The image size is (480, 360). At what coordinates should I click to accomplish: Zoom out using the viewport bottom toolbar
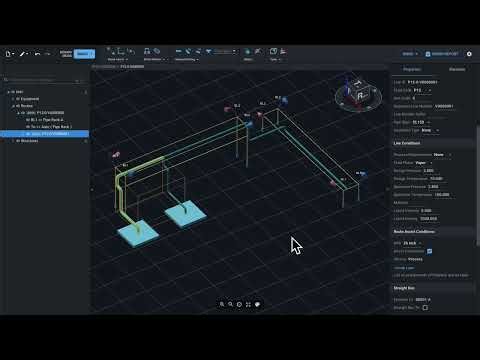click(230, 304)
